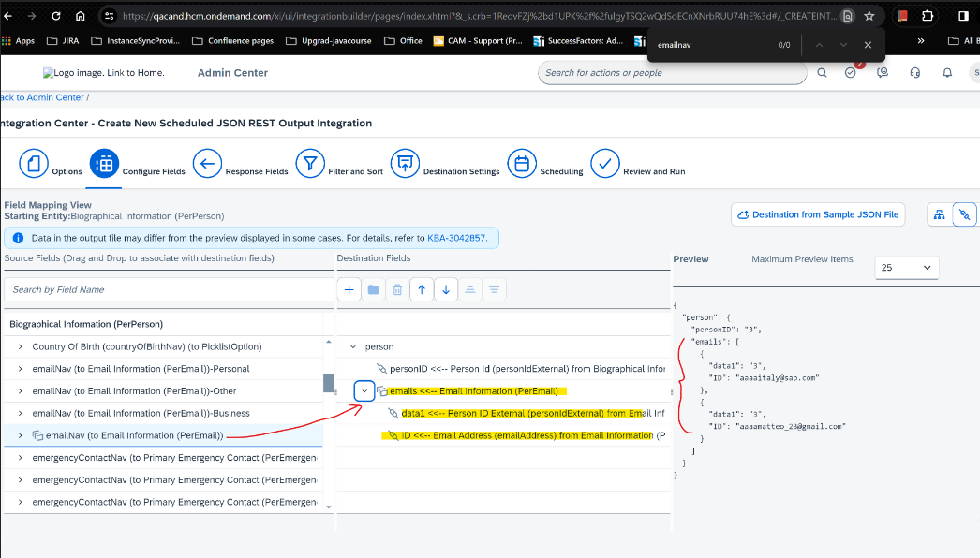Select the data1 destination field row
The height and width of the screenshot is (558, 980).
503,413
